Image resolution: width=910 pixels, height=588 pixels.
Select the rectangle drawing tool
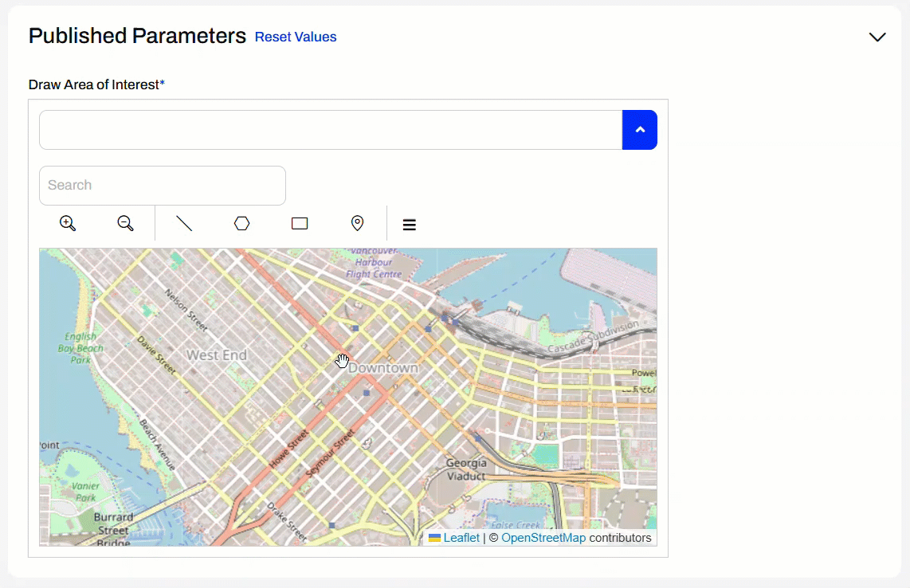[300, 224]
